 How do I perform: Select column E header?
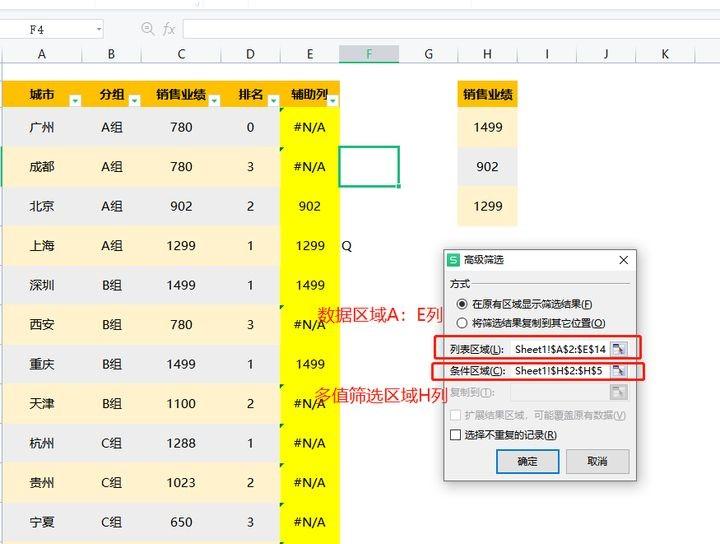point(310,54)
